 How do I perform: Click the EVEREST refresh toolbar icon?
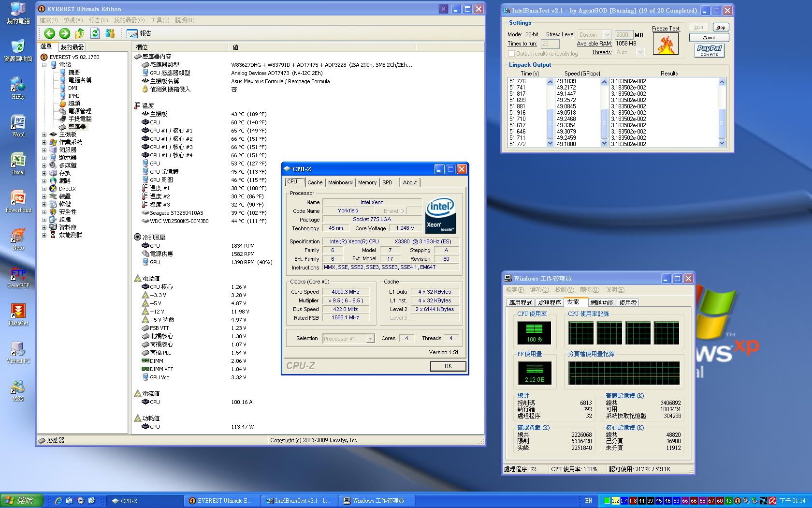(95, 33)
